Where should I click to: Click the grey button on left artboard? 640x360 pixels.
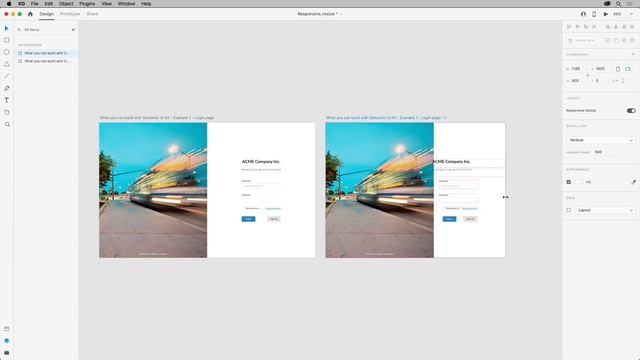[274, 219]
